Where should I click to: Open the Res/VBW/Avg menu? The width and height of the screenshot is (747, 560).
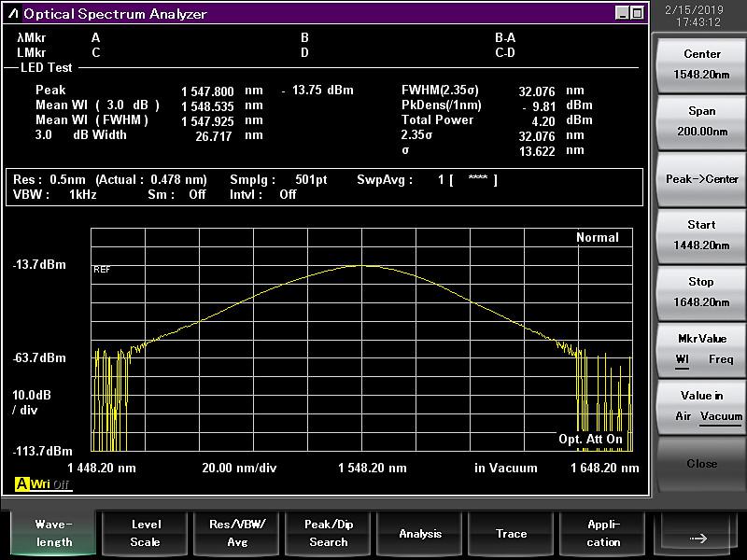pyautogui.click(x=237, y=533)
